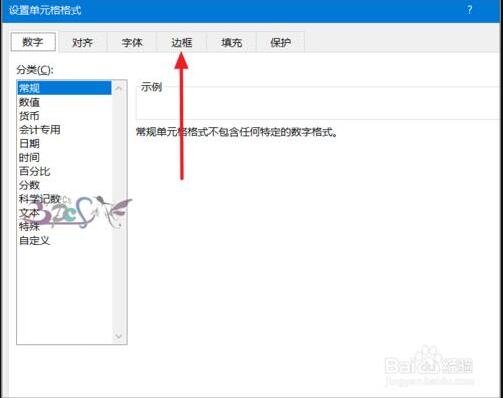Open the 字体 tab

(x=132, y=42)
